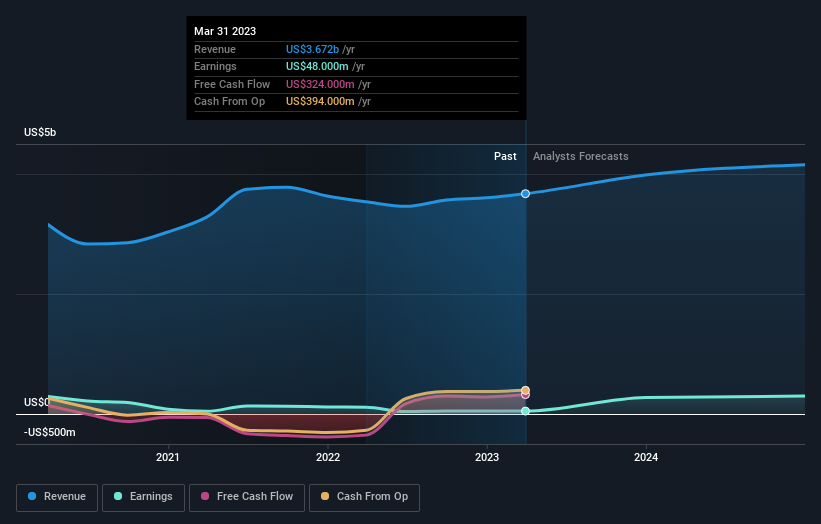Click the Revenue data point on the chart
The image size is (821, 524).
[x=525, y=194]
